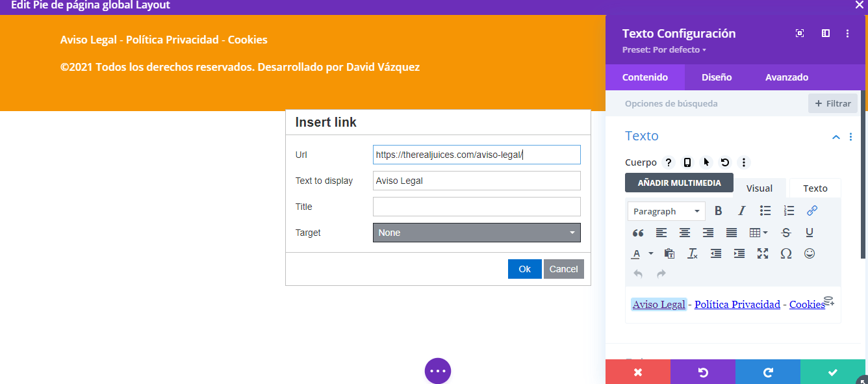Toggle bold formatting in editor toolbar

719,211
